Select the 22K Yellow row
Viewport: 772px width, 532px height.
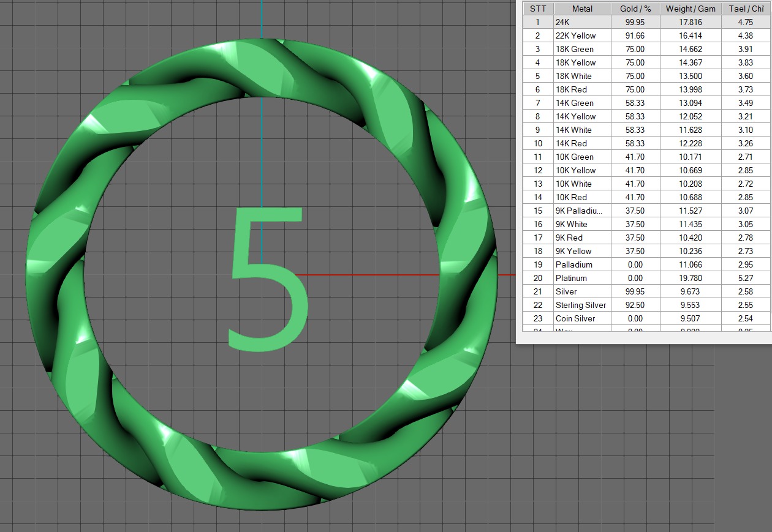(646, 36)
